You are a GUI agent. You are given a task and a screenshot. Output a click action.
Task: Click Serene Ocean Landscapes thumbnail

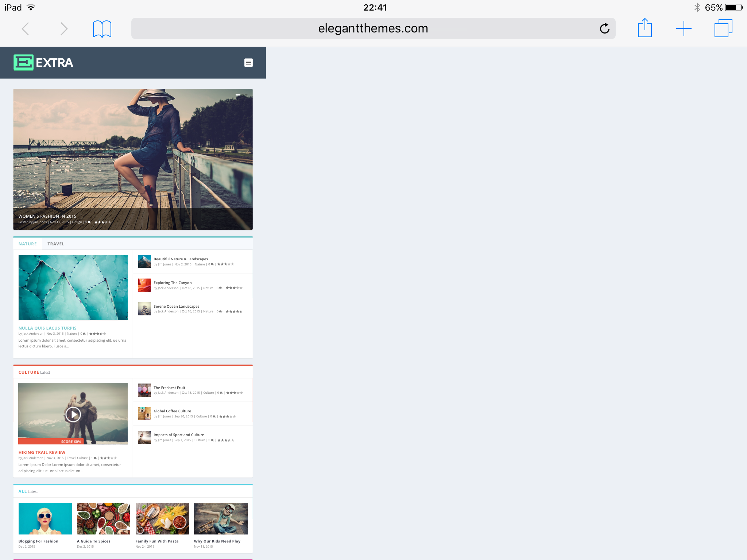click(x=144, y=309)
